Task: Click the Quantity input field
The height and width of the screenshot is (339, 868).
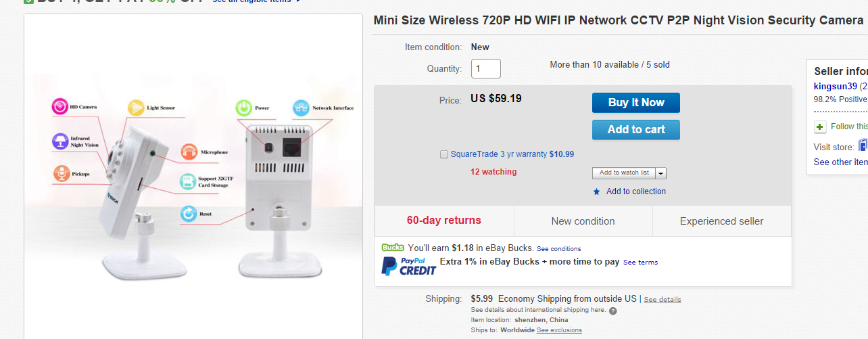Action: pyautogui.click(x=485, y=68)
